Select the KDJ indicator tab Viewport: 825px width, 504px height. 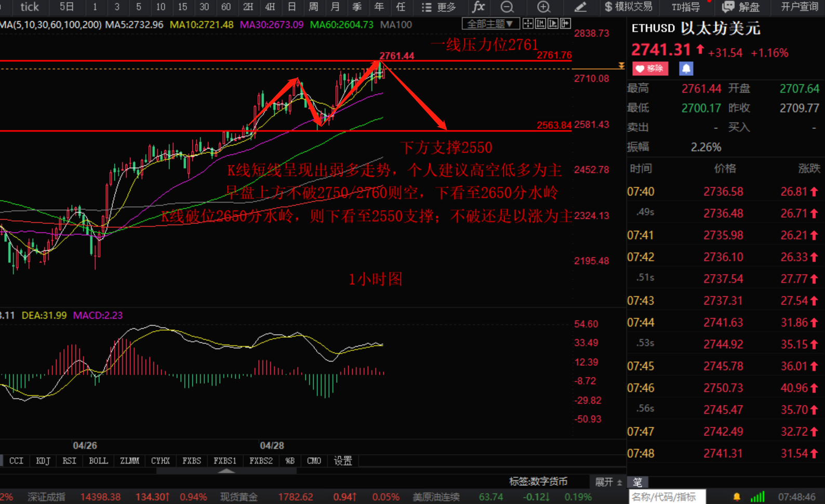pos(43,461)
